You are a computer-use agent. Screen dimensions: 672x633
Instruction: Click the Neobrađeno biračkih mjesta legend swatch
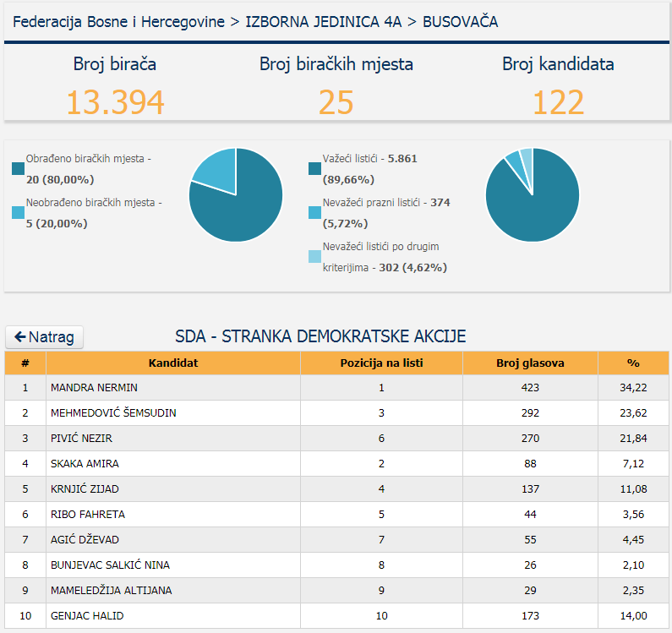(x=19, y=213)
